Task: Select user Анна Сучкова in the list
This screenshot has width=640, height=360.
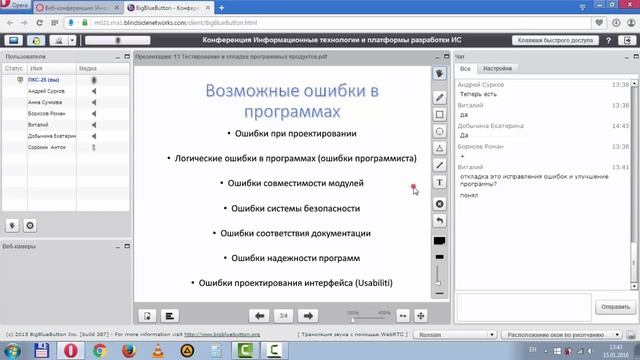Action: 45,102
